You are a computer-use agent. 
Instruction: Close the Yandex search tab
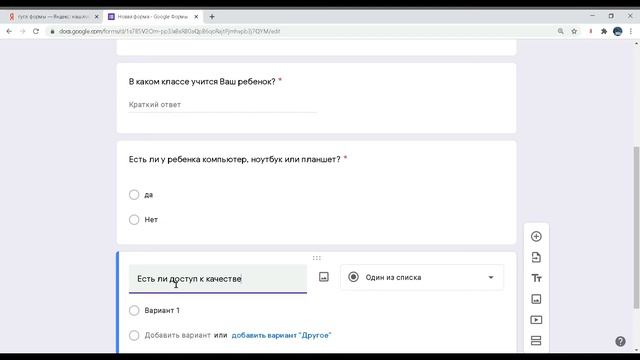[x=96, y=17]
